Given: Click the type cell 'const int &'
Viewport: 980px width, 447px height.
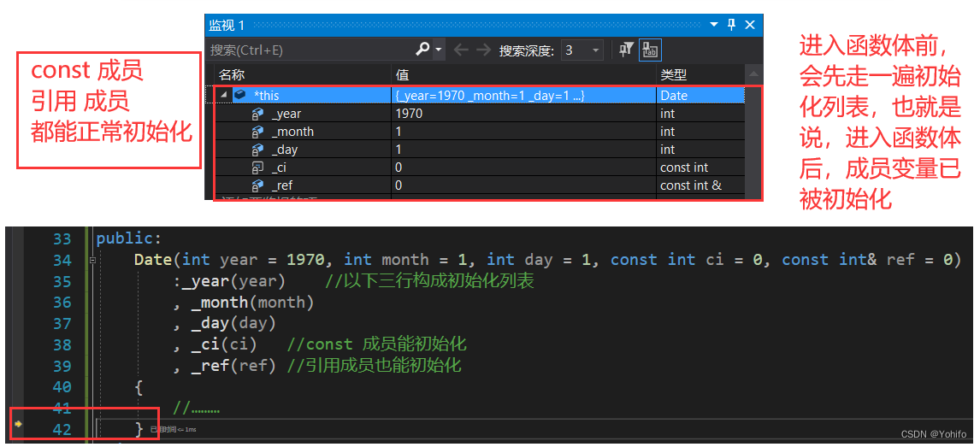Looking at the screenshot, I should (691, 185).
